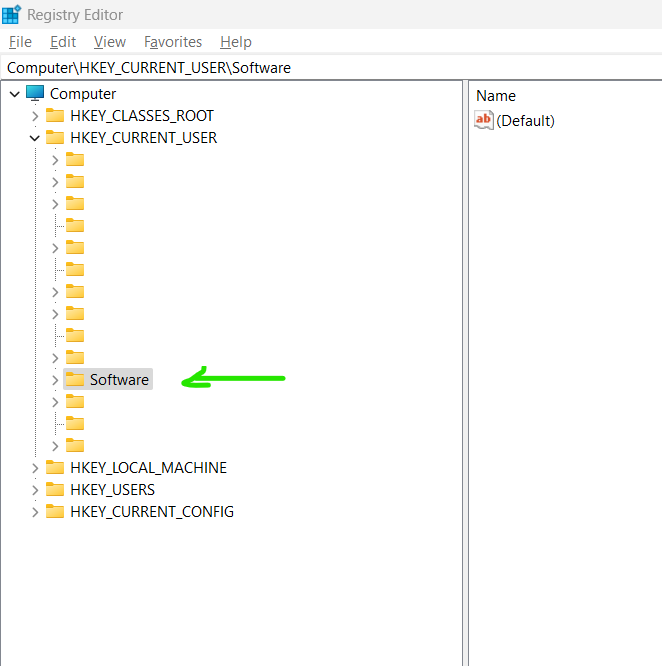
Task: Collapse the HKEY_CURRENT_USER key
Action: [x=35, y=138]
